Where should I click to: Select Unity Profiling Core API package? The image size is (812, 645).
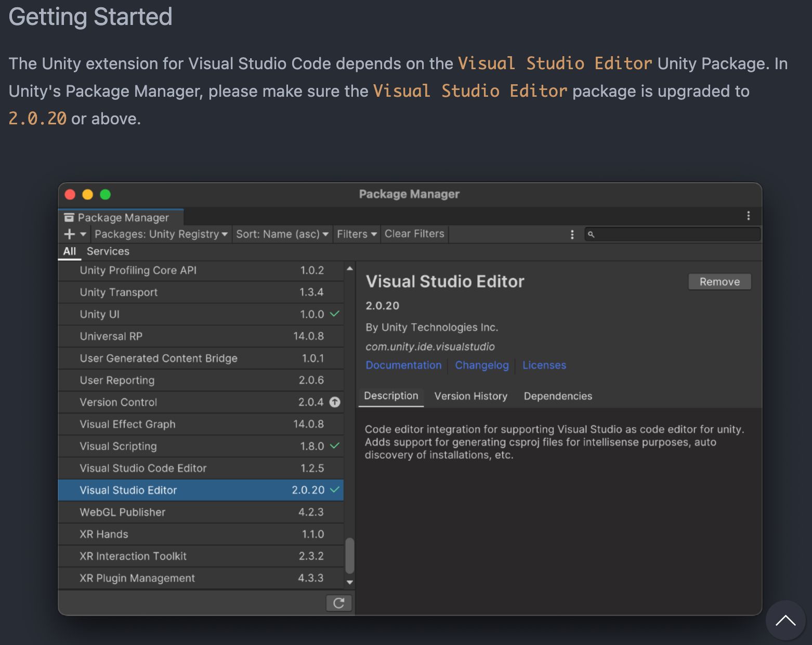click(x=201, y=270)
